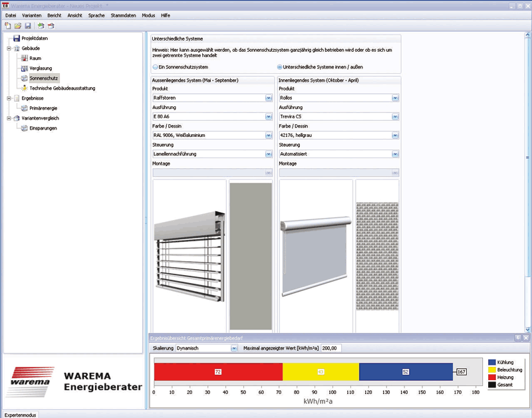Click Expertenmodus in the status bar
Image resolution: width=532 pixels, height=418 pixels.
20,415
